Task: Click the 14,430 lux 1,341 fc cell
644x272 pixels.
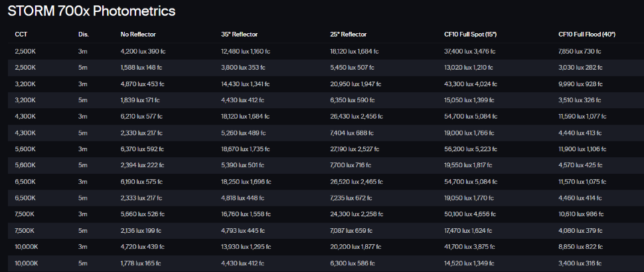Action: [246, 84]
